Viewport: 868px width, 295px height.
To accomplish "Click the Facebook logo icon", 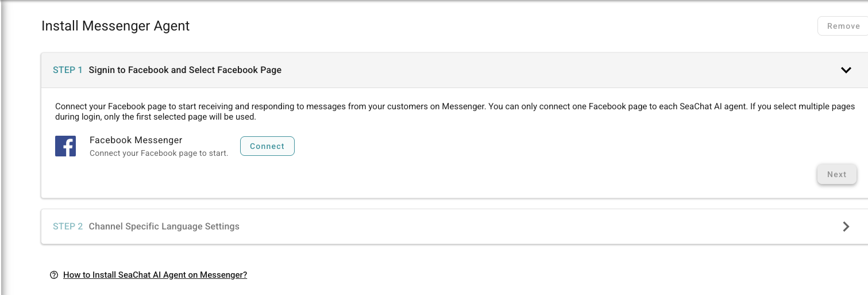I will 65,146.
